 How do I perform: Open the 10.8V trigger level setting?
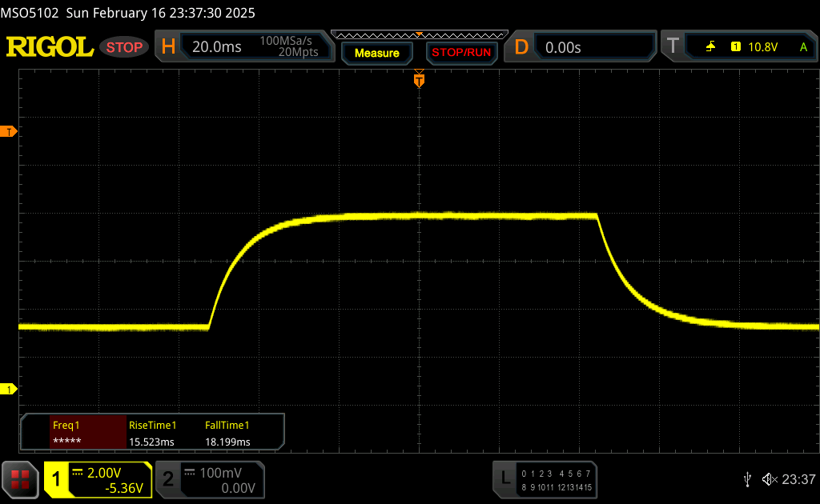[x=762, y=47]
